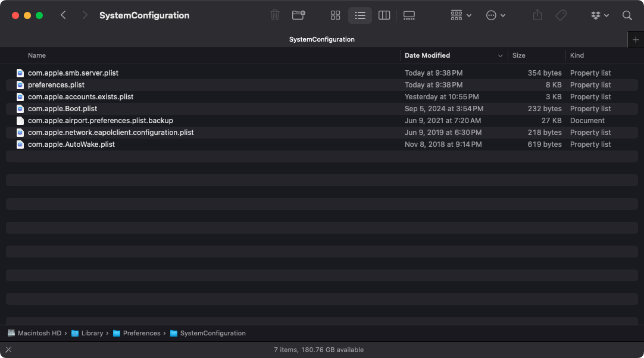Click "27 KB" size value
This screenshot has height=358, width=644.
click(x=552, y=121)
